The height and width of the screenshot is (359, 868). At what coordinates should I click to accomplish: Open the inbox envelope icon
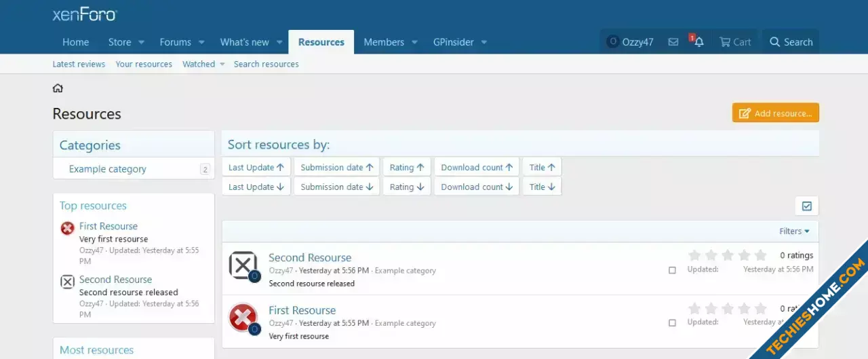[673, 42]
